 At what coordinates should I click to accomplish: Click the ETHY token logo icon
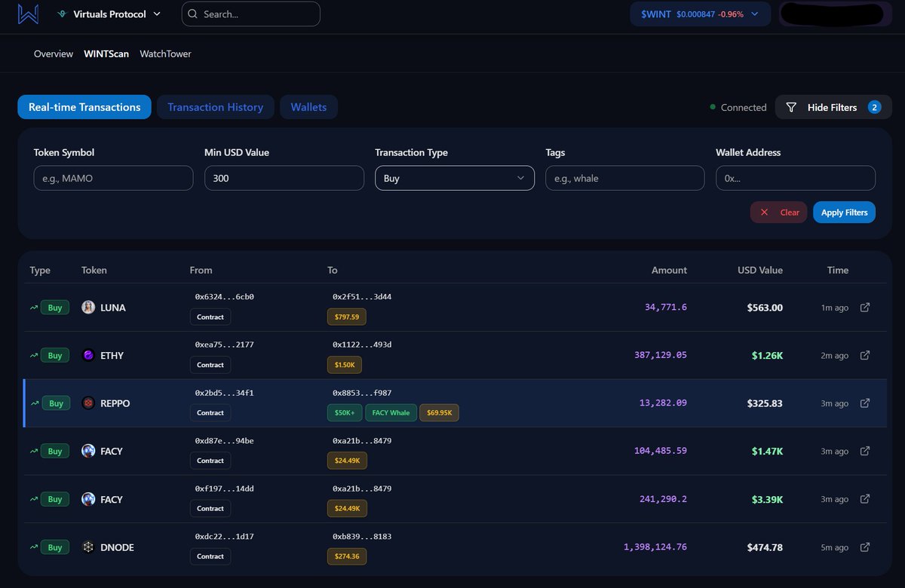click(88, 355)
